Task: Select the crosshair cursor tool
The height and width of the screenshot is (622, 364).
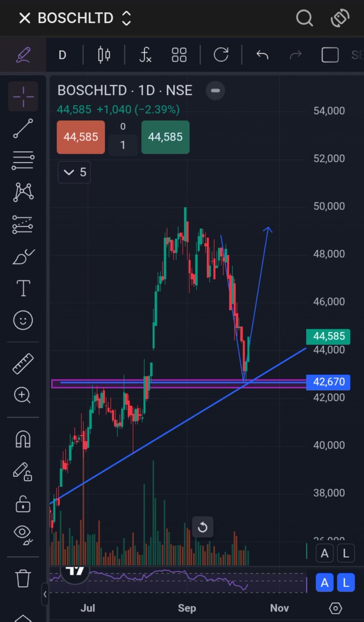Action: (23, 96)
